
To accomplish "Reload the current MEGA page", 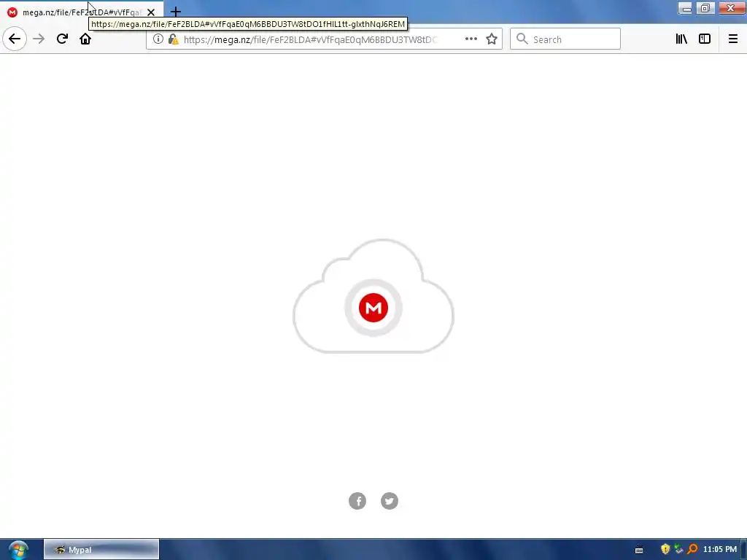I will [62, 39].
